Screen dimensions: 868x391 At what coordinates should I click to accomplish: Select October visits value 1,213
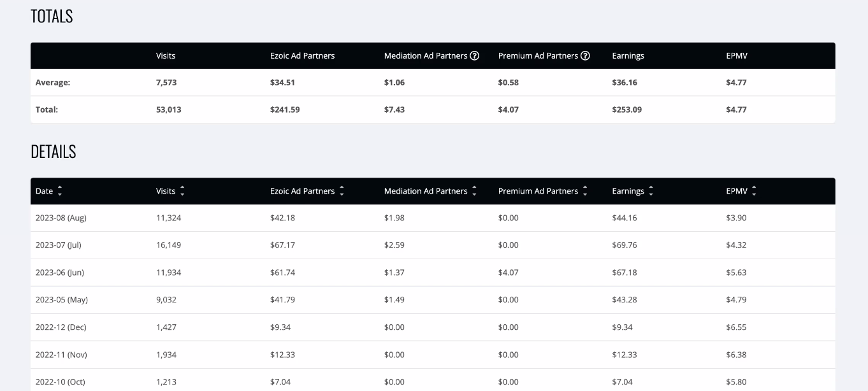point(165,382)
